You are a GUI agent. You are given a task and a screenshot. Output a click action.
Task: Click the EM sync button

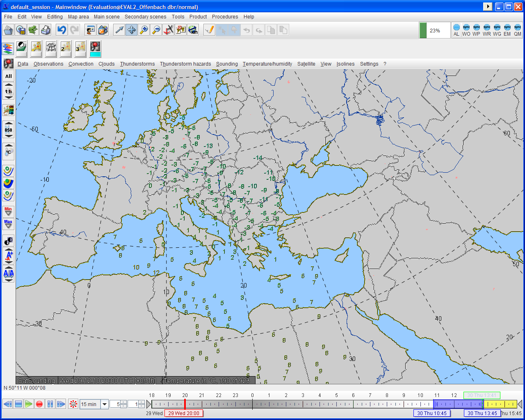[507, 30]
